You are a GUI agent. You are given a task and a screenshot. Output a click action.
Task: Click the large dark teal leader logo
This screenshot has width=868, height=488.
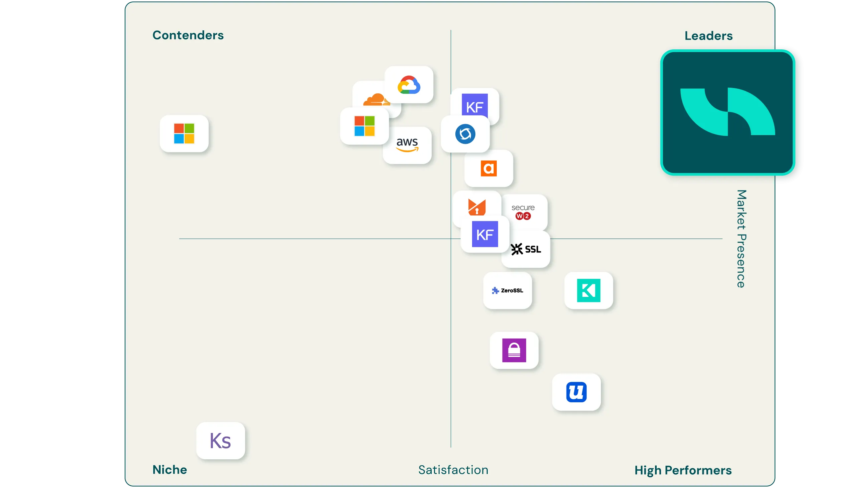(728, 112)
